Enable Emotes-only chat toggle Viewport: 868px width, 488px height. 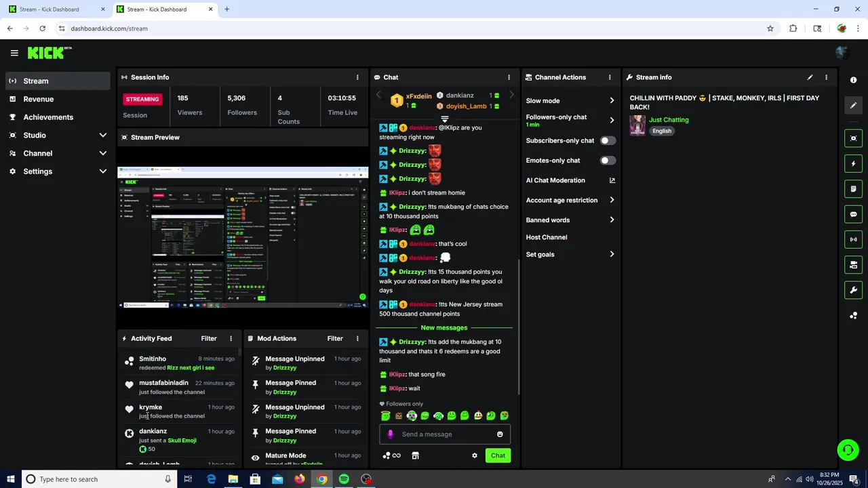(608, 161)
